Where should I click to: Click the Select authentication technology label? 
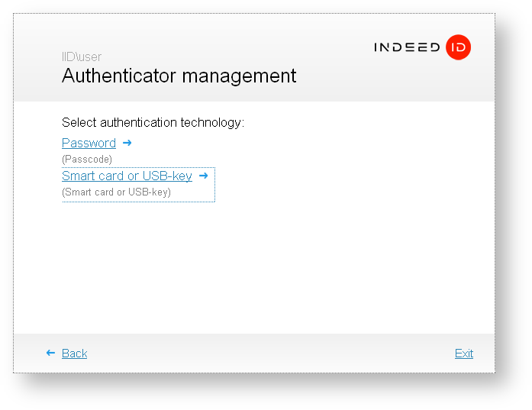click(x=153, y=122)
